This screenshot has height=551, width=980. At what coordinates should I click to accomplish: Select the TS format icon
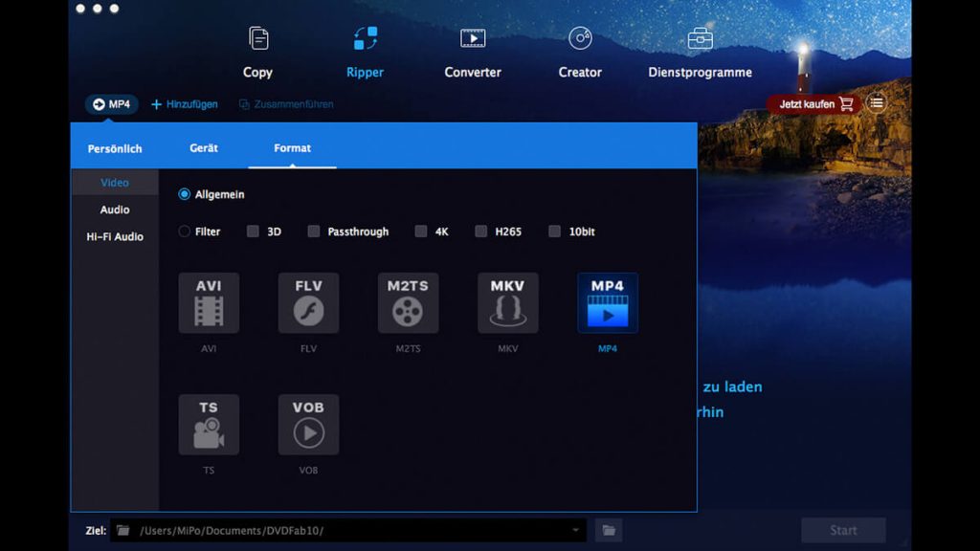coord(209,425)
